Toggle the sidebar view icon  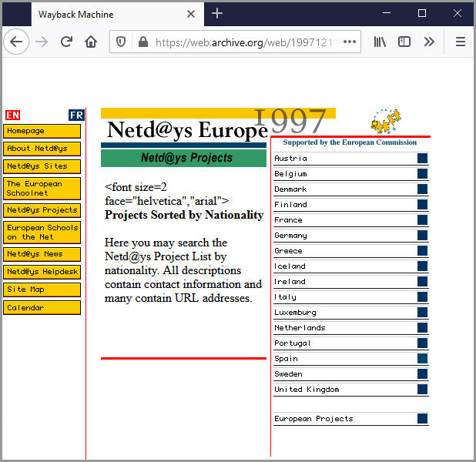point(404,42)
